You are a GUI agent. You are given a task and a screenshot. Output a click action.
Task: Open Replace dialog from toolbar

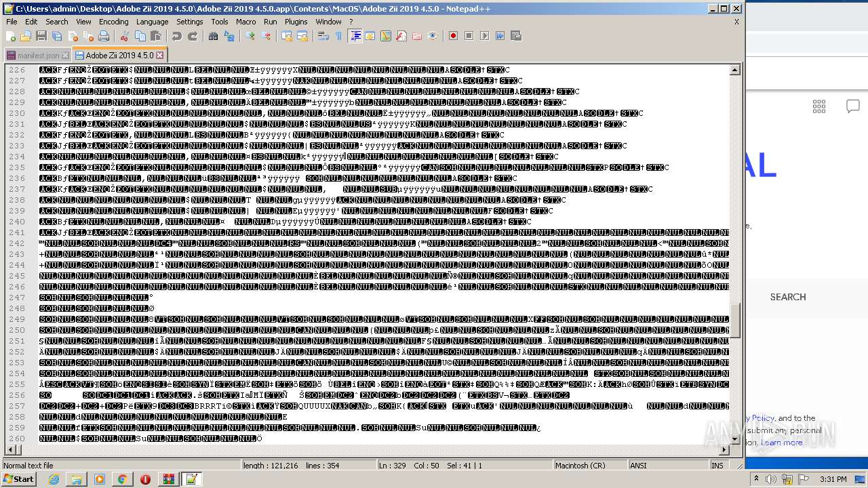[229, 36]
